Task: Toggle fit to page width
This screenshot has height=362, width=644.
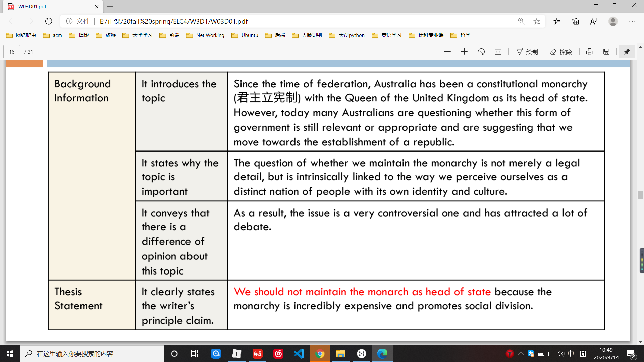Action: coord(498,52)
